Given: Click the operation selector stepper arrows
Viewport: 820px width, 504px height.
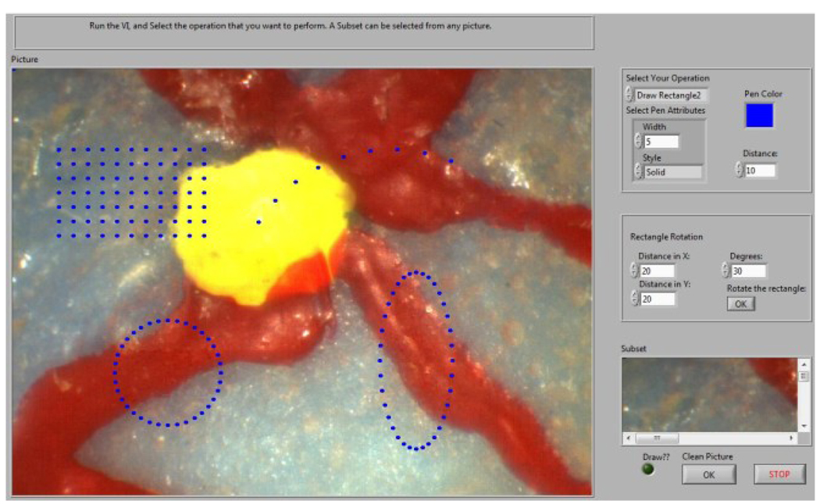Looking at the screenshot, I should coord(629,94).
